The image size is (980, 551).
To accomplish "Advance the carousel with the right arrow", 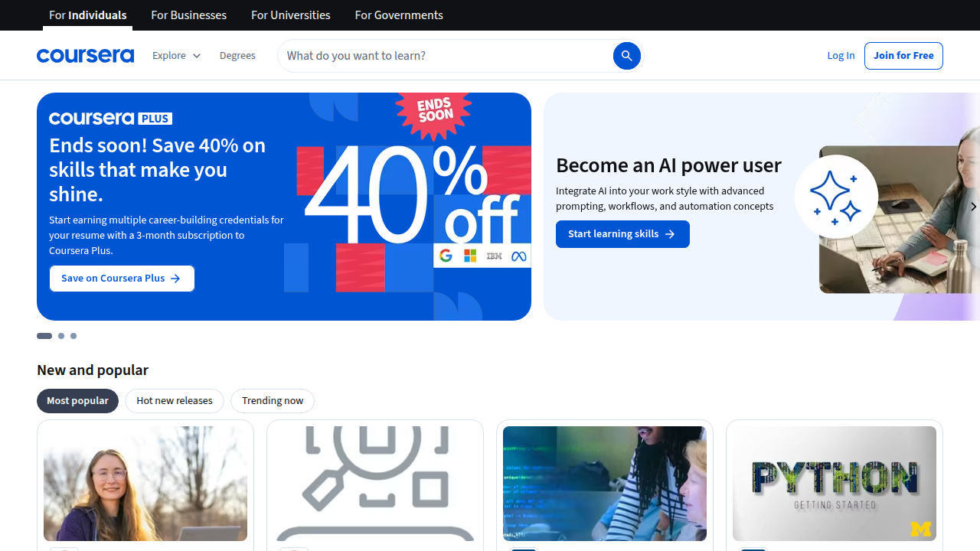I will coord(973,207).
